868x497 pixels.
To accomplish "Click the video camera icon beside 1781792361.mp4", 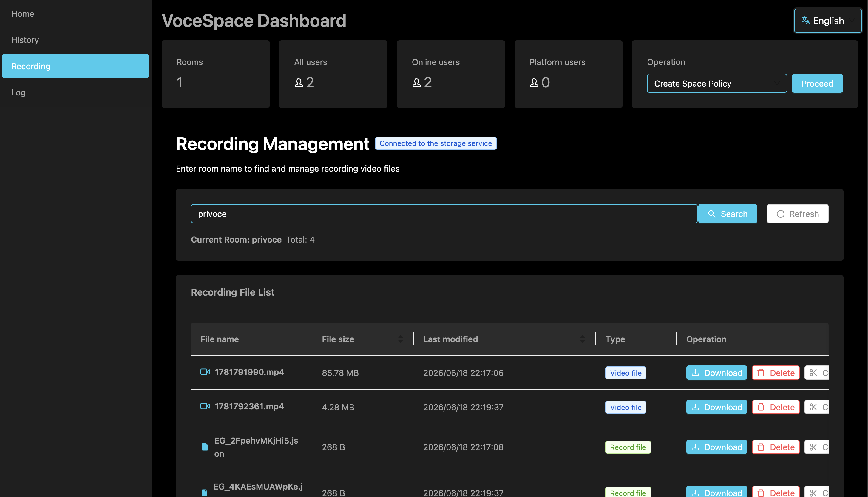I will (x=205, y=406).
